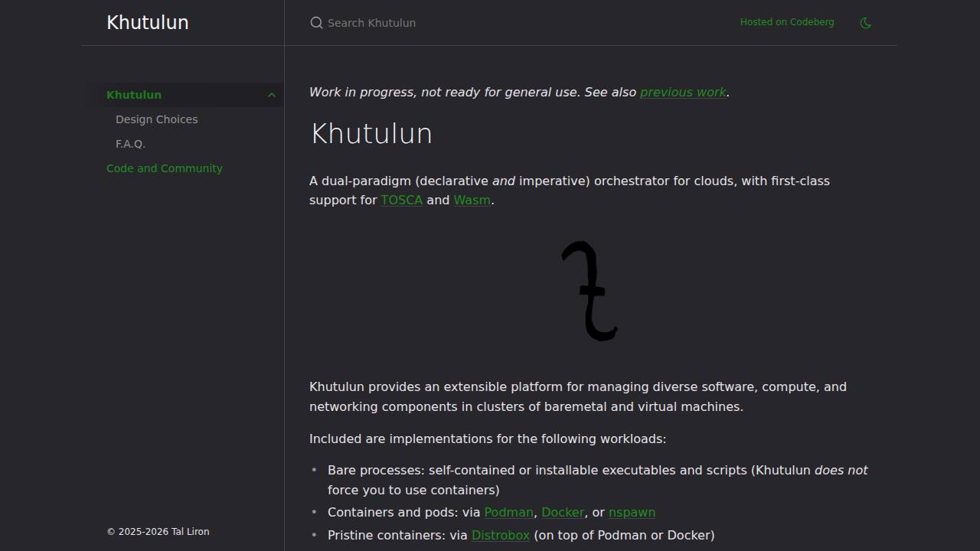Click the Khutulun page heading
This screenshot has height=551, width=980.
tap(371, 134)
